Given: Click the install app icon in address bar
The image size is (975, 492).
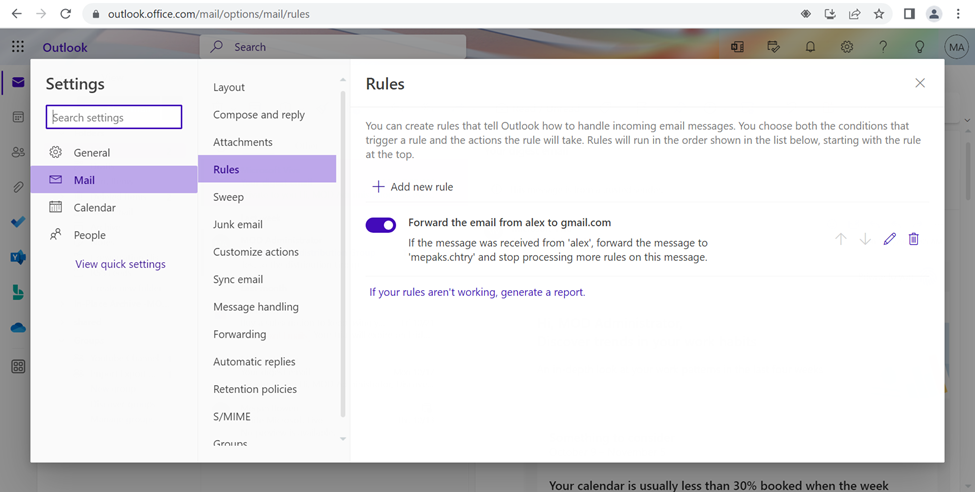Looking at the screenshot, I should pos(829,14).
